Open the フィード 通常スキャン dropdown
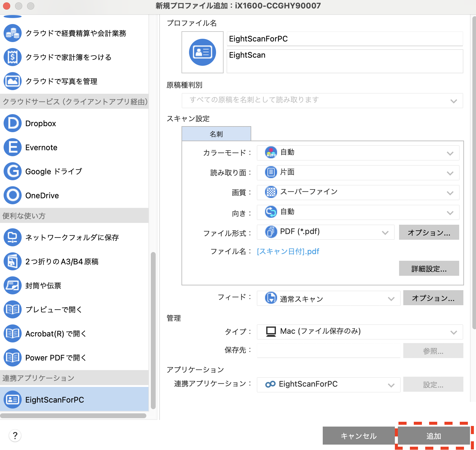The image size is (476, 450). click(x=328, y=298)
